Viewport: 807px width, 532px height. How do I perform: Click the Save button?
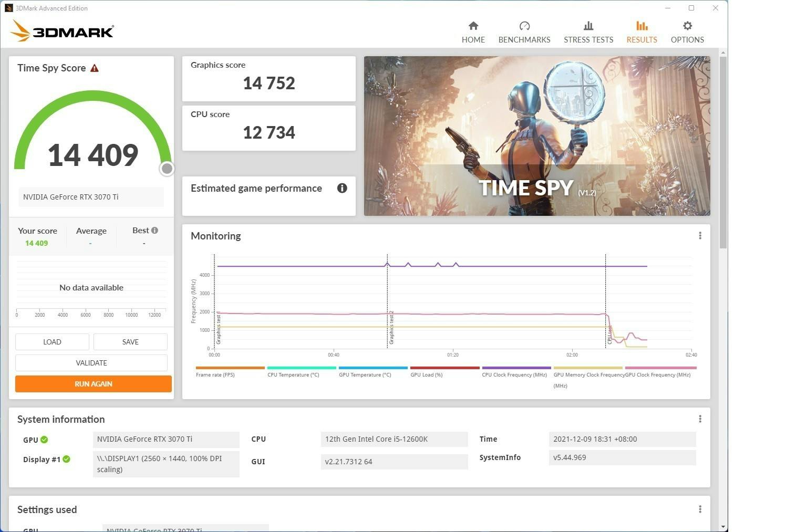pos(130,342)
